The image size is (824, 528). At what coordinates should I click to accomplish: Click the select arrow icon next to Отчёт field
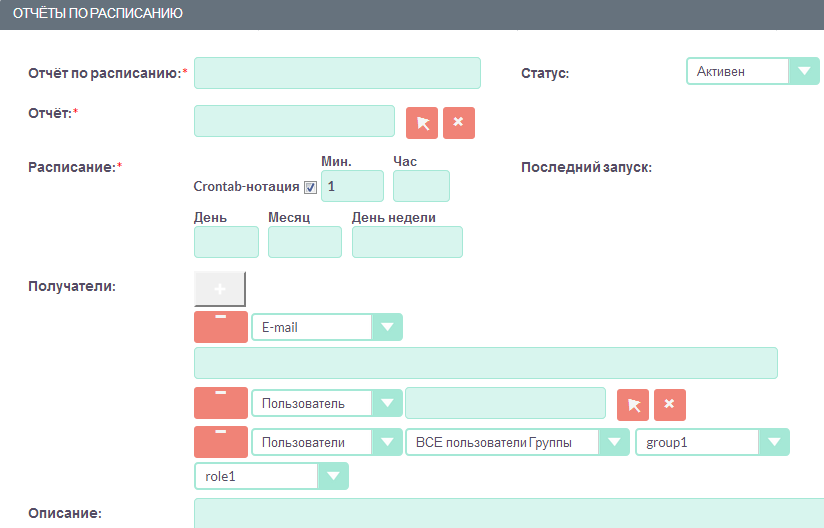(422, 122)
